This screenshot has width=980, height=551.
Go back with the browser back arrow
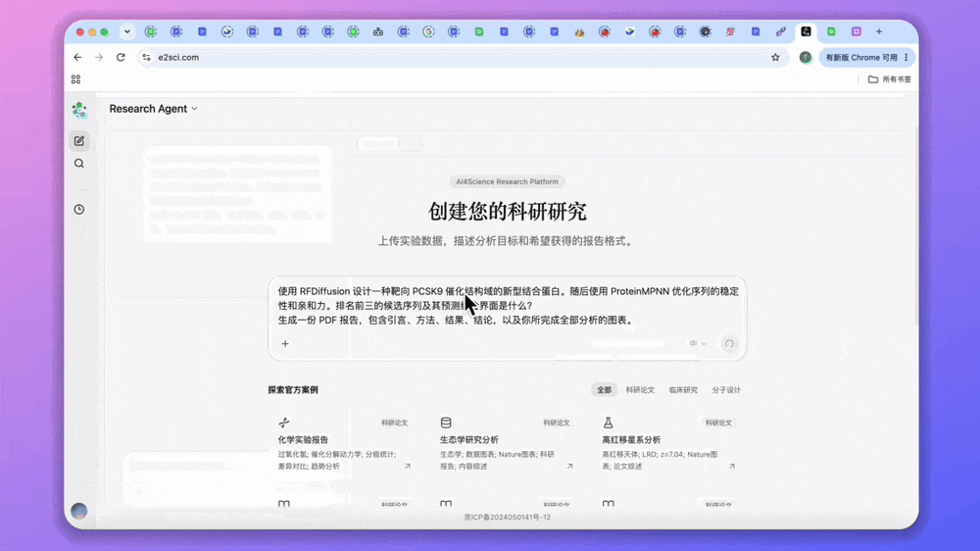pos(77,57)
